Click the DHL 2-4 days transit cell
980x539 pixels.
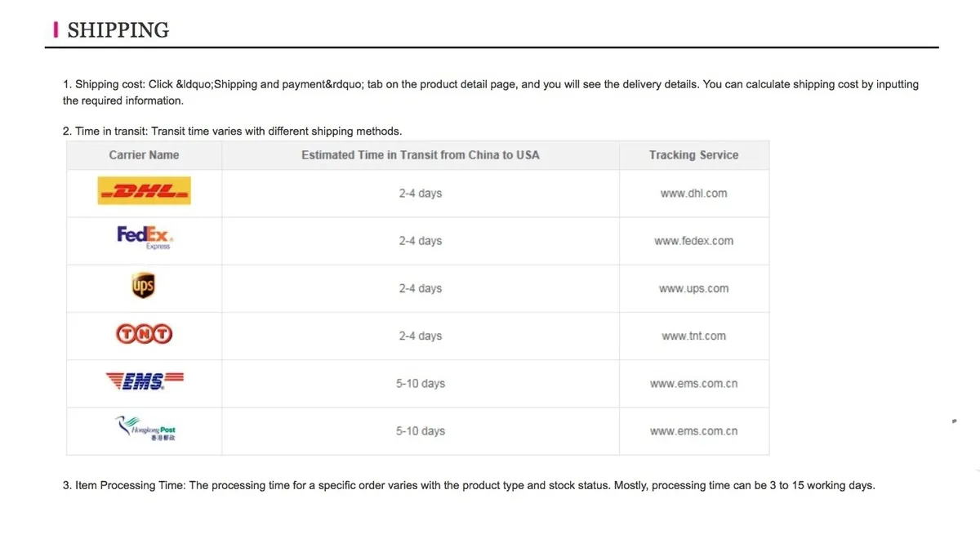(420, 194)
